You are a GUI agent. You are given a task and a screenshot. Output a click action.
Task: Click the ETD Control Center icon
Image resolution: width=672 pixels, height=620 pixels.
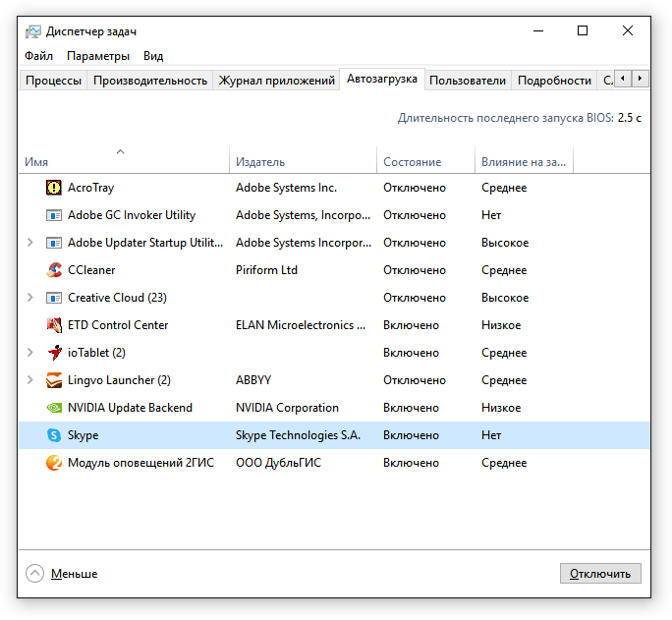54,325
